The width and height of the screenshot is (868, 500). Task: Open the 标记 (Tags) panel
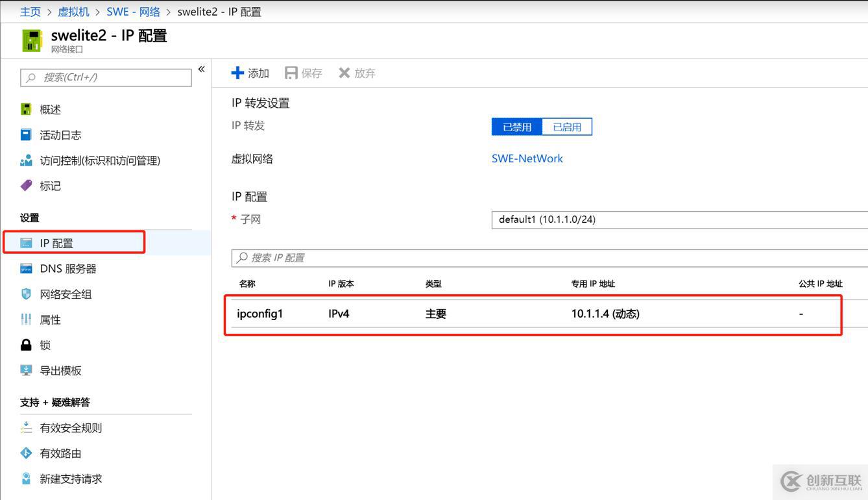(x=49, y=186)
